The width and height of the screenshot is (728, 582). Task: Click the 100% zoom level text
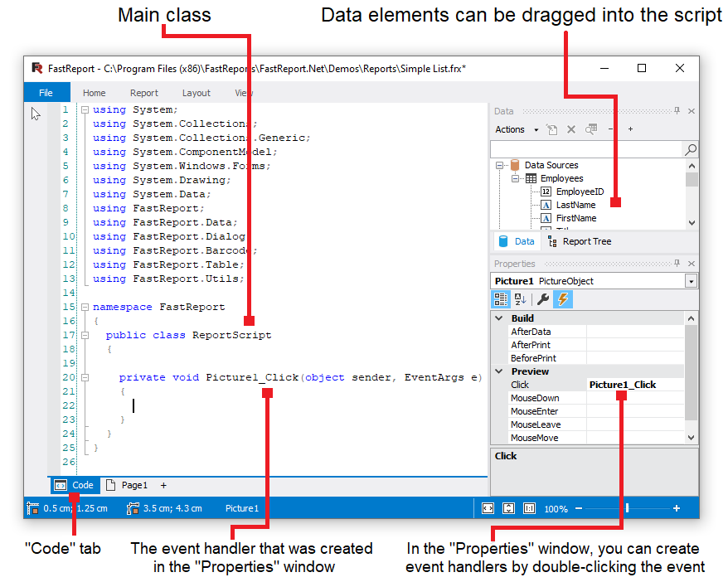[556, 509]
